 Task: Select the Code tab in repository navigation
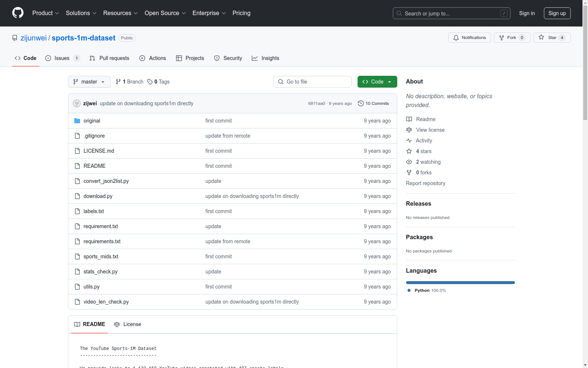[x=26, y=58]
